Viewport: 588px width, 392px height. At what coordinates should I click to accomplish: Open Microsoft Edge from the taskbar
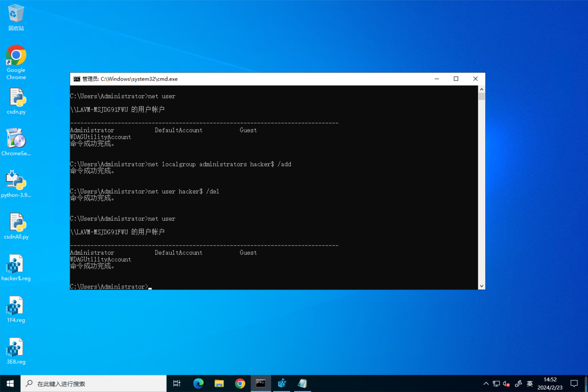point(198,383)
